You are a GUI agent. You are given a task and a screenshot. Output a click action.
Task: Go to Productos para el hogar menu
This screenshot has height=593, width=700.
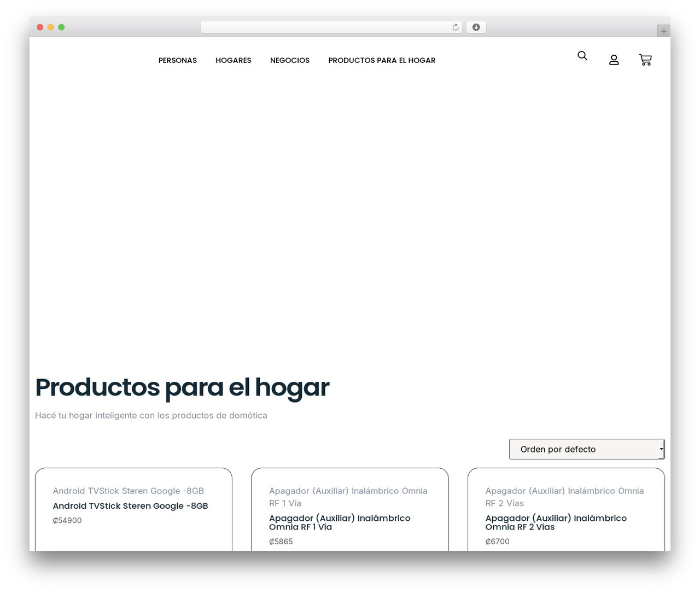point(382,61)
